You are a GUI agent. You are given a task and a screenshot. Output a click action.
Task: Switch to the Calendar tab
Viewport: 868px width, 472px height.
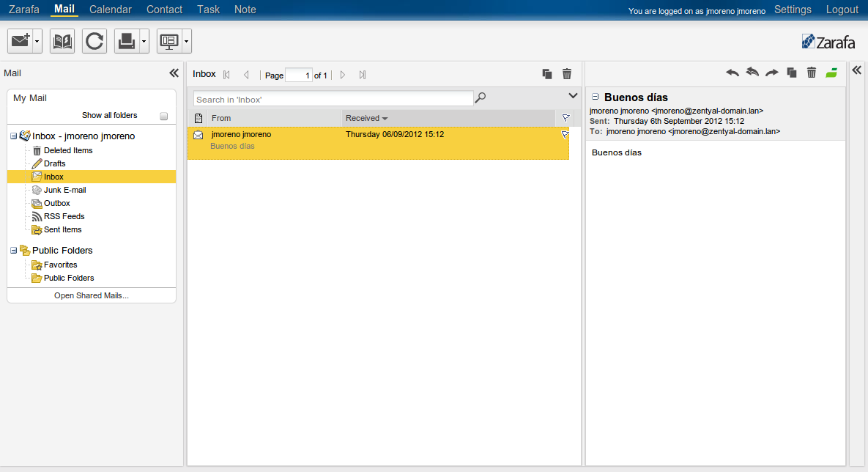111,10
